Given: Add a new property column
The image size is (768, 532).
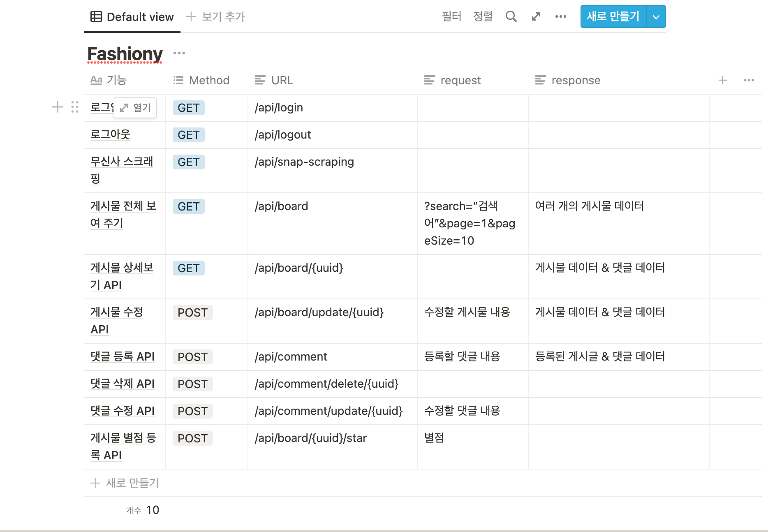Looking at the screenshot, I should point(723,80).
